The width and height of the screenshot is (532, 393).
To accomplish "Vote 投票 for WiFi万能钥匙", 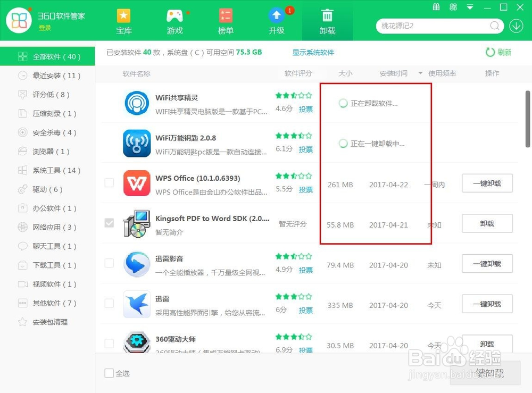I will 306,149.
